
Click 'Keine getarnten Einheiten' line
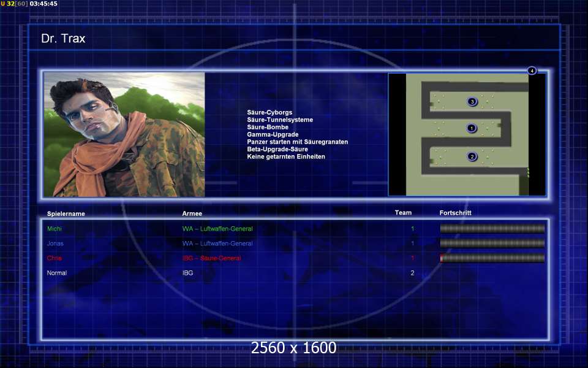(286, 156)
